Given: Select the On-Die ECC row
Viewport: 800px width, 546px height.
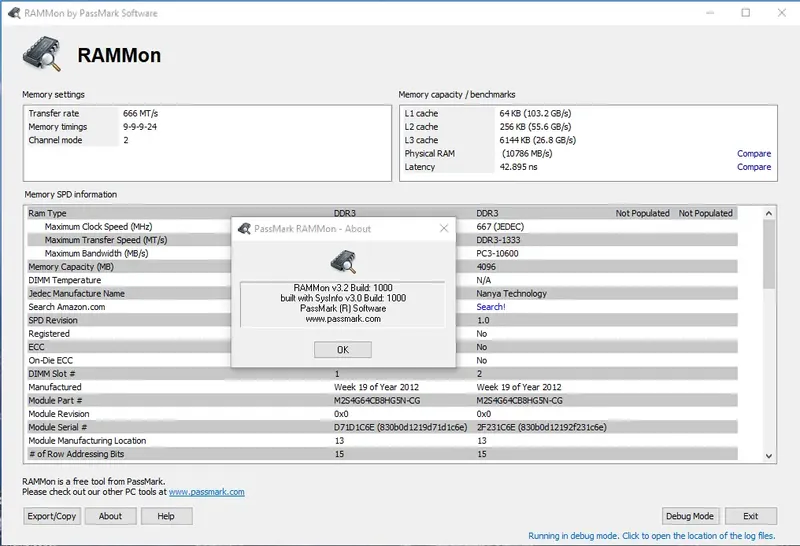Looking at the screenshot, I should coord(383,360).
